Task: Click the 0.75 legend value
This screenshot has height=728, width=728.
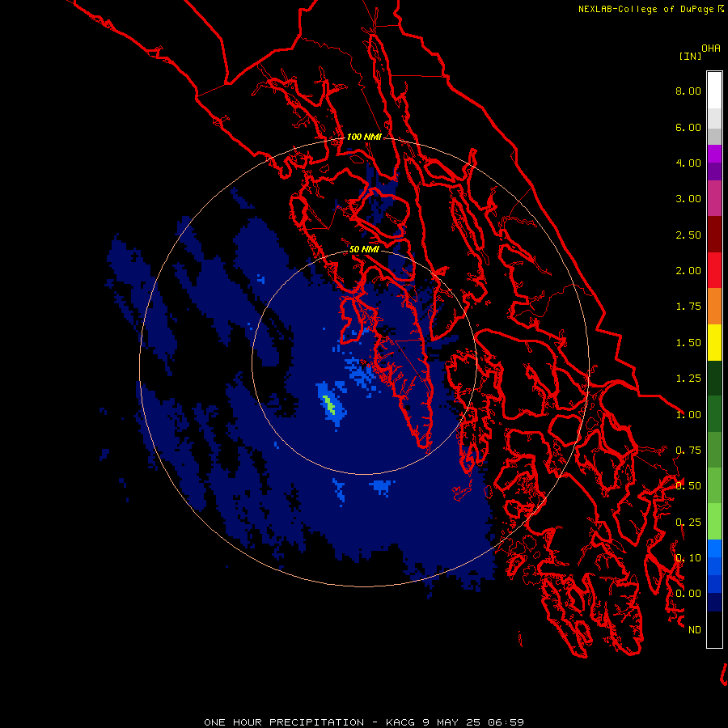Action: 688,451
